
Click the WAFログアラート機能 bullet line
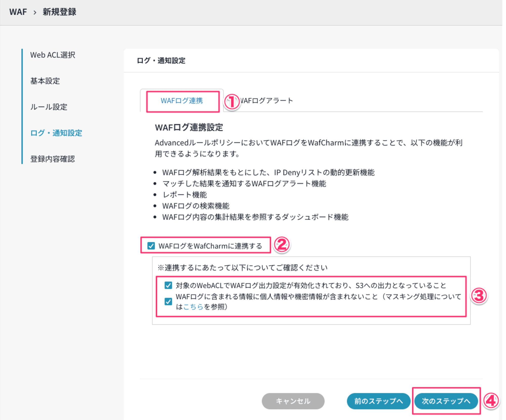coord(244,183)
